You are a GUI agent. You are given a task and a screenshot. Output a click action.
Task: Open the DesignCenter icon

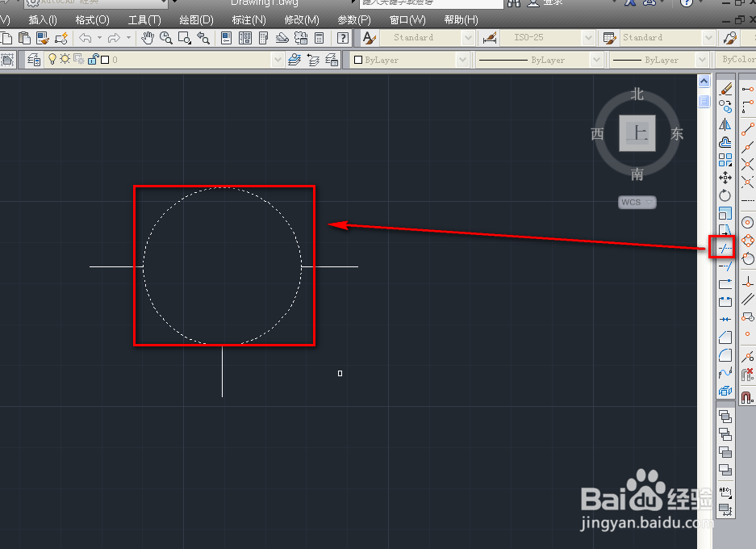coord(245,38)
